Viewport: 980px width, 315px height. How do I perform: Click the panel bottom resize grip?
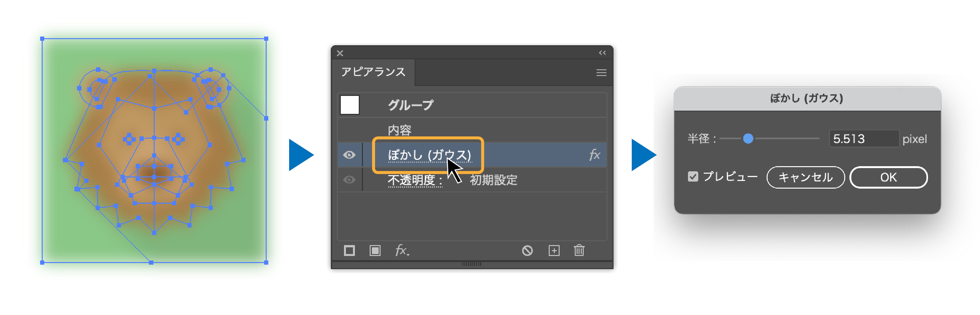coord(472,264)
